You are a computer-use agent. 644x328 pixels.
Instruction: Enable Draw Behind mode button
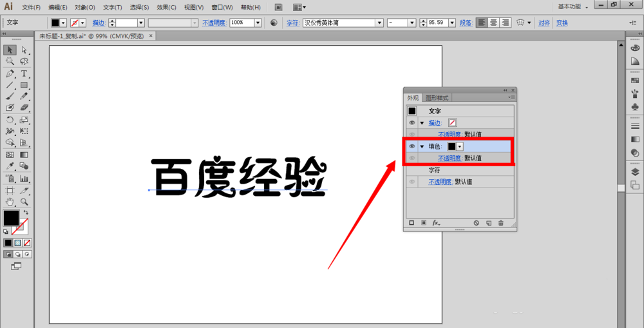coord(17,255)
